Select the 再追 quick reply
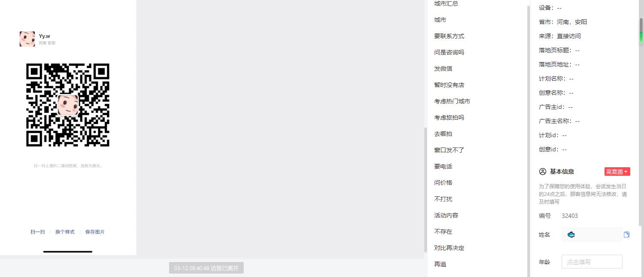This screenshot has height=277, width=644. pyautogui.click(x=440, y=264)
